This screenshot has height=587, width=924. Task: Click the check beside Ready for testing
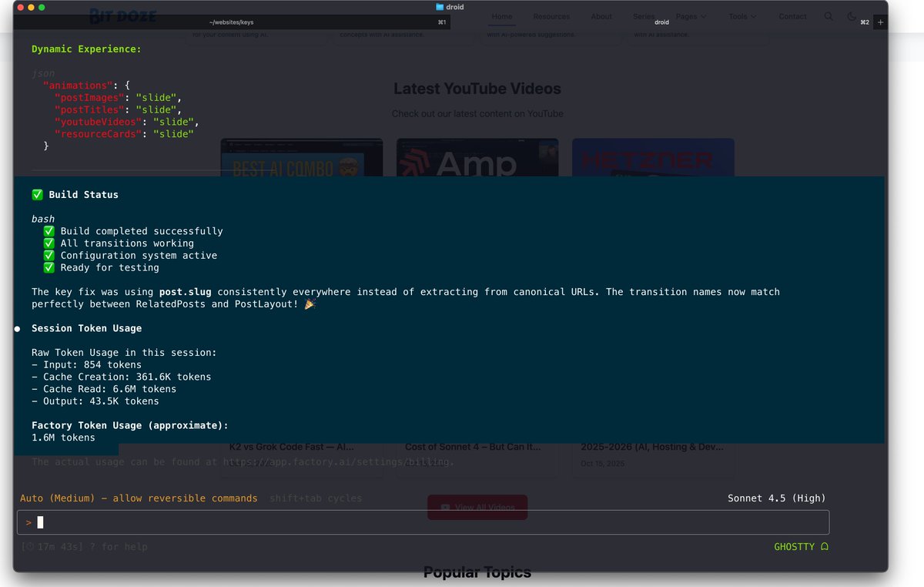coord(49,268)
